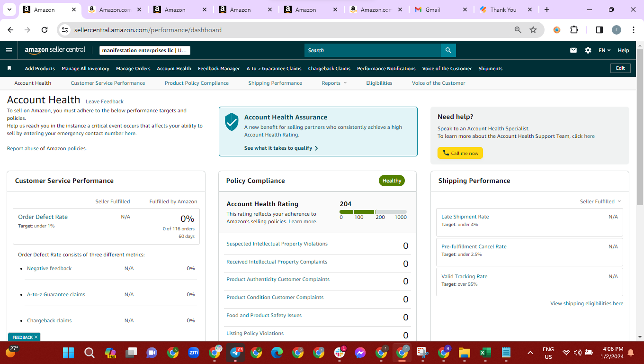Open the manifestation enterprises account switcher

(x=145, y=50)
